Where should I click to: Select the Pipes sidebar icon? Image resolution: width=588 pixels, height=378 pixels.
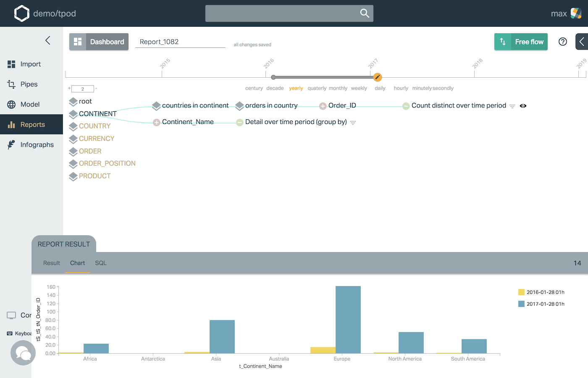[12, 84]
